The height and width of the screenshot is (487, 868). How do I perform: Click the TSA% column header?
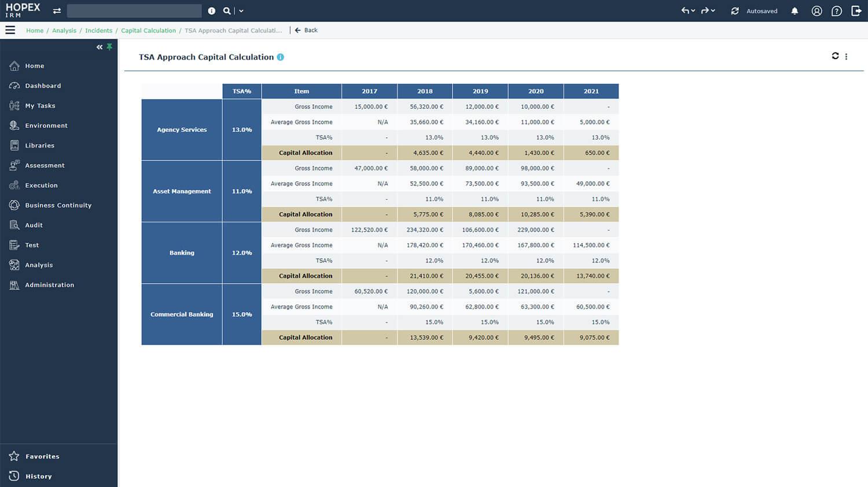[x=242, y=91]
